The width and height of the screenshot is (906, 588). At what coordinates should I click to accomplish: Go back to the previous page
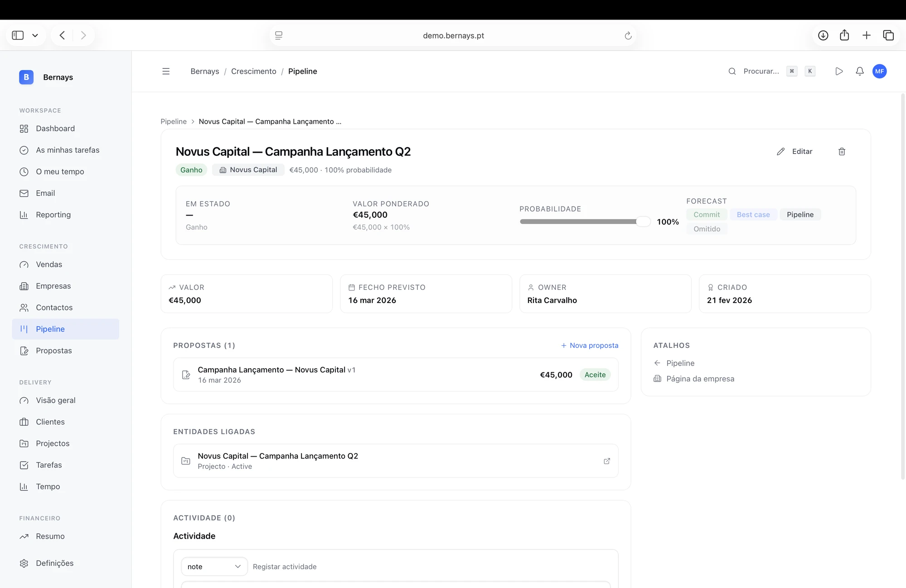[62, 35]
